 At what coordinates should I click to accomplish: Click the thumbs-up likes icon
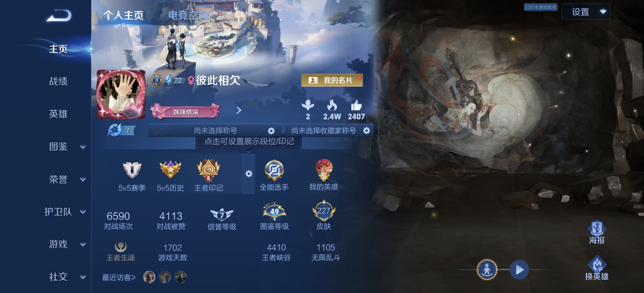click(x=356, y=105)
